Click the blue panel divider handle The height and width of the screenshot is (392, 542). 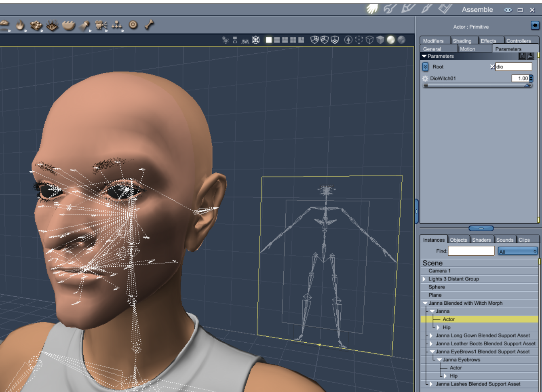pos(481,228)
